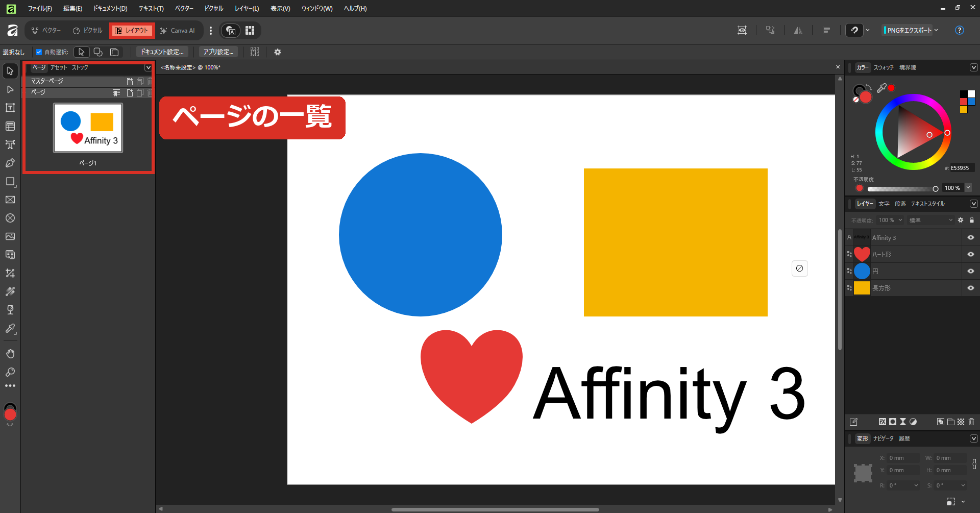
Task: Switch to the アセット tab
Action: point(59,67)
